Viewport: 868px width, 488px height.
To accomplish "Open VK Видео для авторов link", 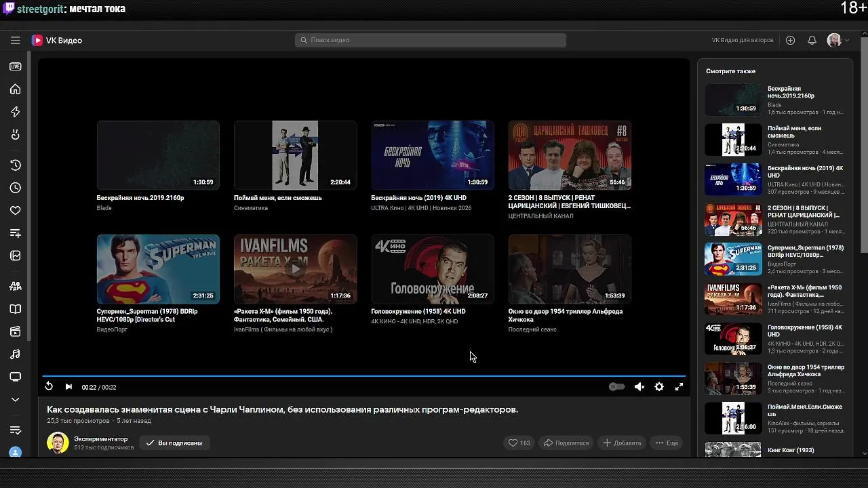I will click(743, 40).
